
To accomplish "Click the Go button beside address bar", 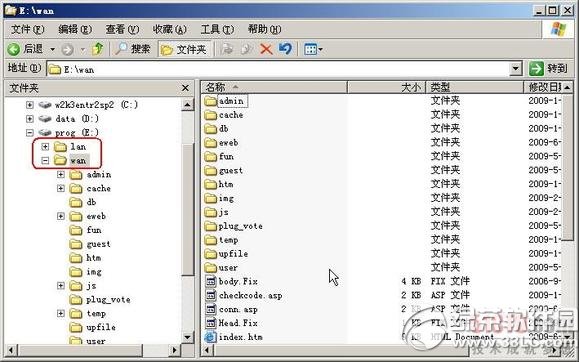I will (x=548, y=69).
